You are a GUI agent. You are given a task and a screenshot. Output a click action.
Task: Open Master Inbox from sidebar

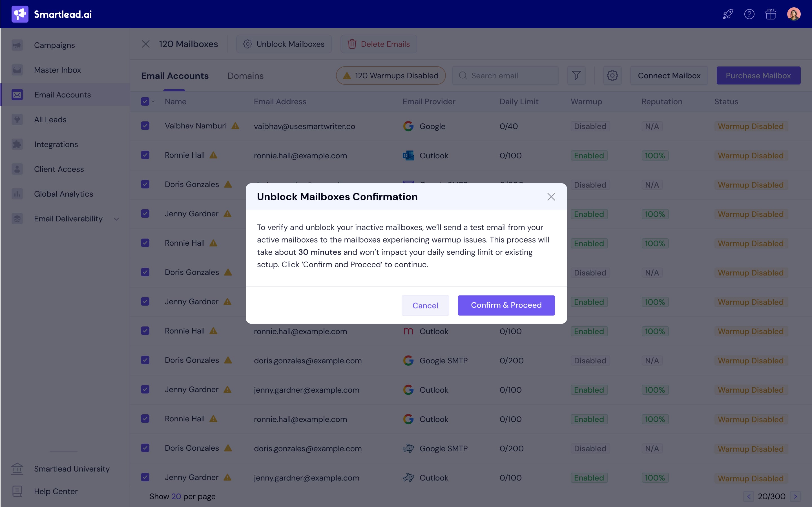coord(57,70)
